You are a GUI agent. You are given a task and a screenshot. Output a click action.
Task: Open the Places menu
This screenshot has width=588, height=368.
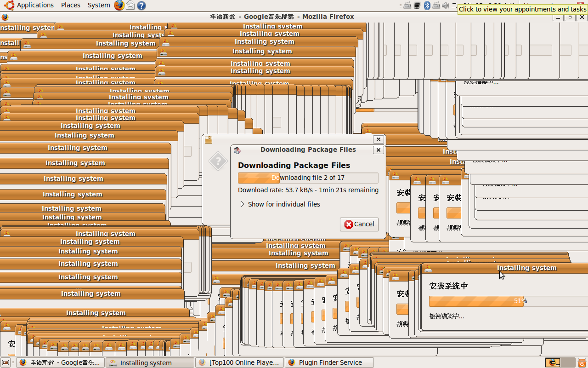coord(70,5)
